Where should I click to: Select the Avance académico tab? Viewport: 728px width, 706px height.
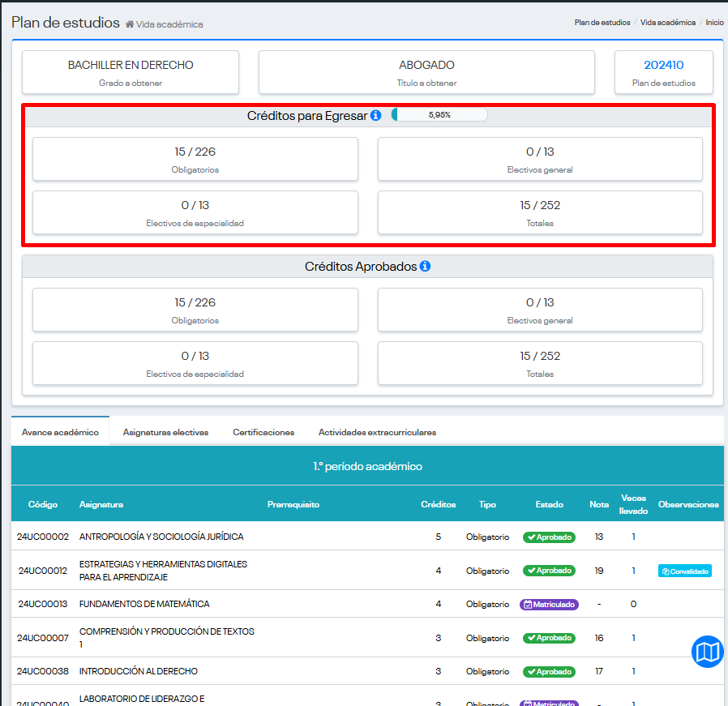(x=60, y=432)
